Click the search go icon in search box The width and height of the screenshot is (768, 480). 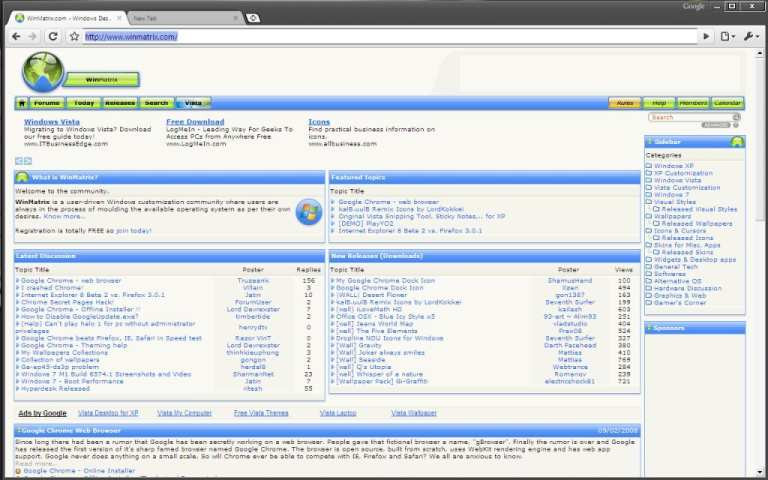coord(736,117)
